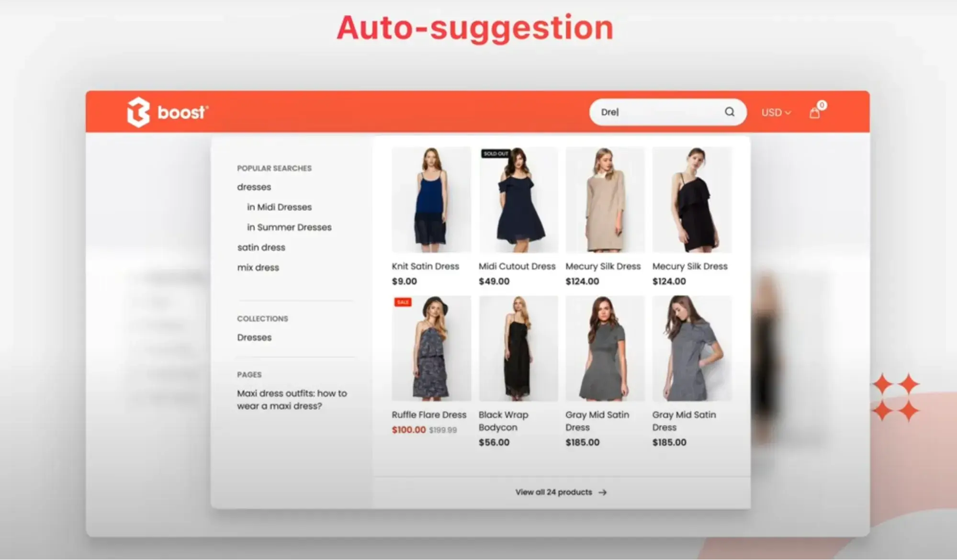Click the arrow next to View all products
The image size is (957, 560).
tap(603, 492)
